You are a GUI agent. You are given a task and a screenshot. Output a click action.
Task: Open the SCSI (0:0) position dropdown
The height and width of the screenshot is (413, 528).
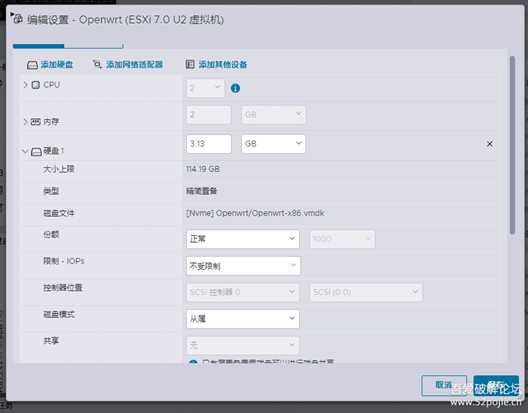pyautogui.click(x=366, y=292)
